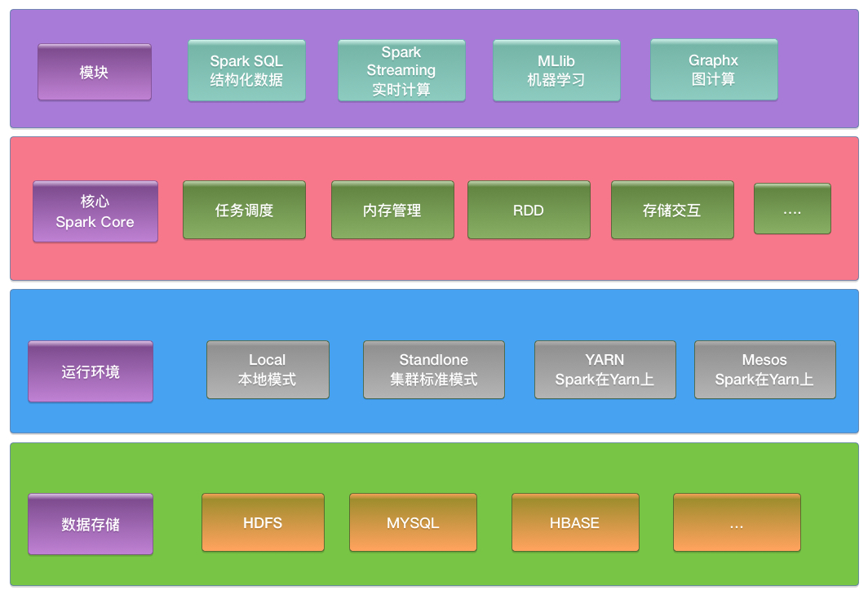This screenshot has height=595, width=868.
Task: Select the HBASE block
Action: tap(574, 522)
